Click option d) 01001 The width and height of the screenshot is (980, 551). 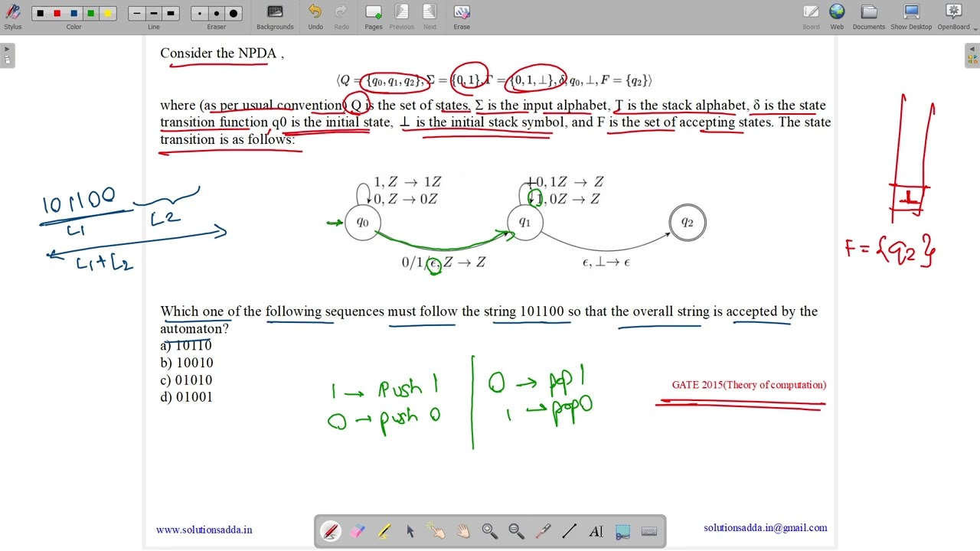[187, 397]
